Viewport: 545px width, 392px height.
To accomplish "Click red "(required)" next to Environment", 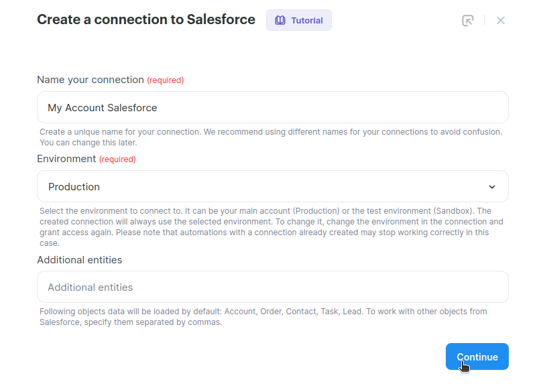I will pyautogui.click(x=117, y=159).
